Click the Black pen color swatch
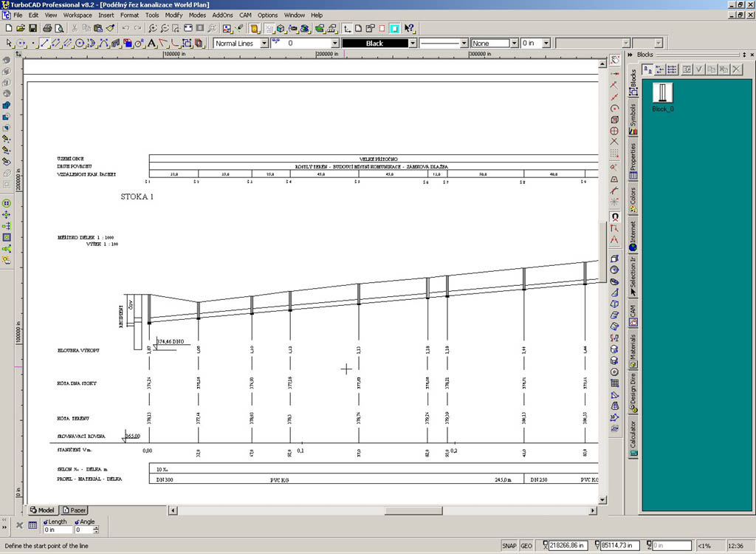 click(375, 44)
